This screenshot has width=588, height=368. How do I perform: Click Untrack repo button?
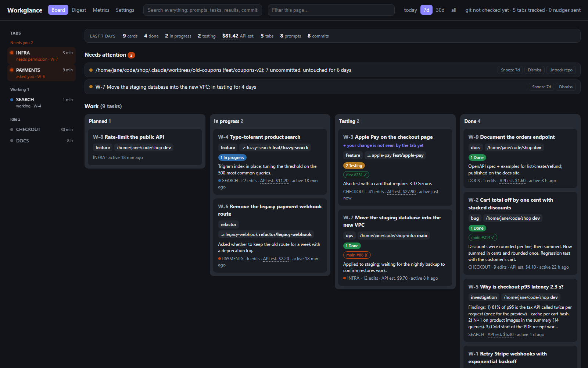point(561,70)
